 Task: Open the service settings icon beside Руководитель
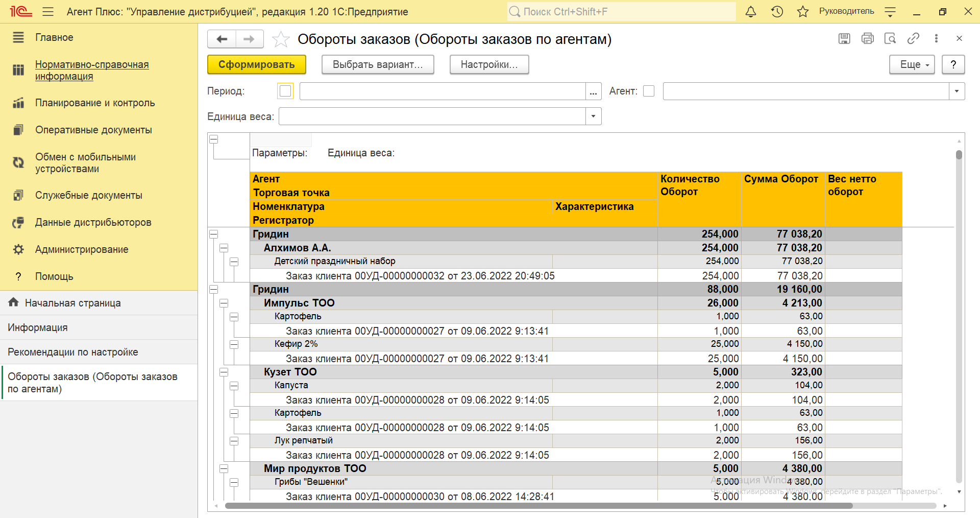pyautogui.click(x=890, y=12)
